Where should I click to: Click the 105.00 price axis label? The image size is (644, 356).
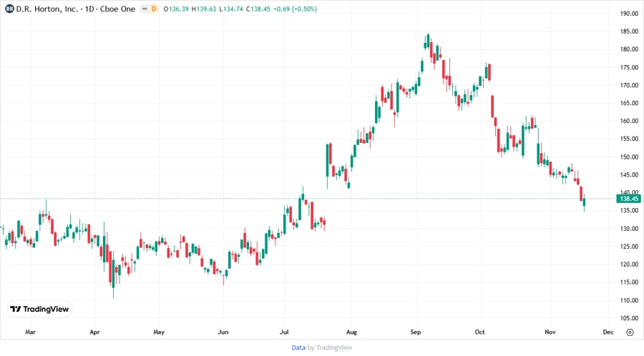[629, 318]
